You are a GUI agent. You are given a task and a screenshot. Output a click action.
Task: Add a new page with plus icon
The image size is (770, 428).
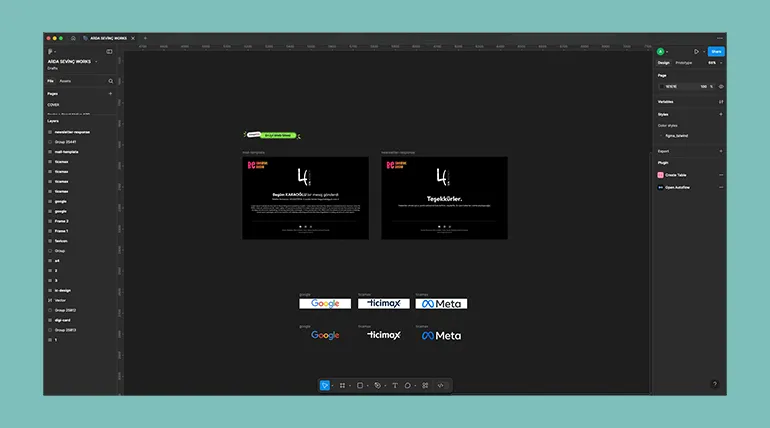click(110, 93)
